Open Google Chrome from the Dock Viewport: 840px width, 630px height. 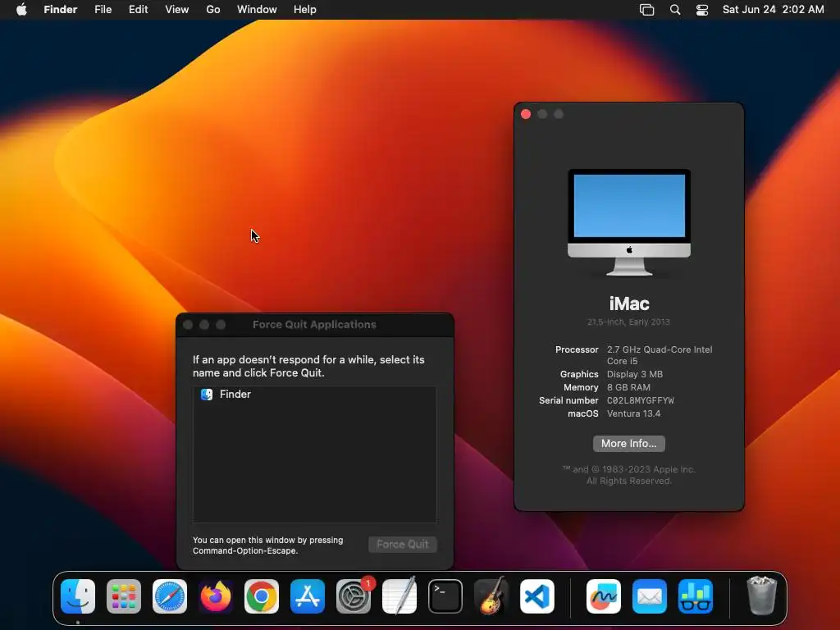click(262, 596)
